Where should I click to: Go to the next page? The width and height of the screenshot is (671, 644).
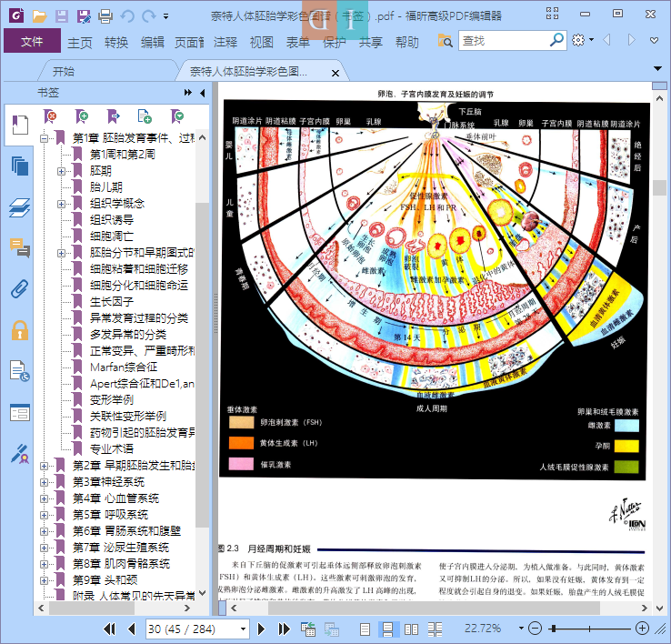[x=261, y=629]
